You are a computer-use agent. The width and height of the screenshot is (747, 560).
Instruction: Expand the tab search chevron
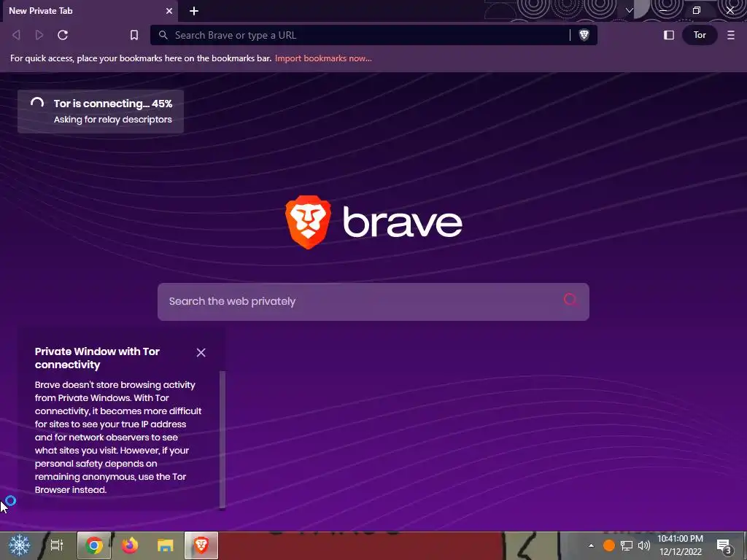[x=630, y=10]
